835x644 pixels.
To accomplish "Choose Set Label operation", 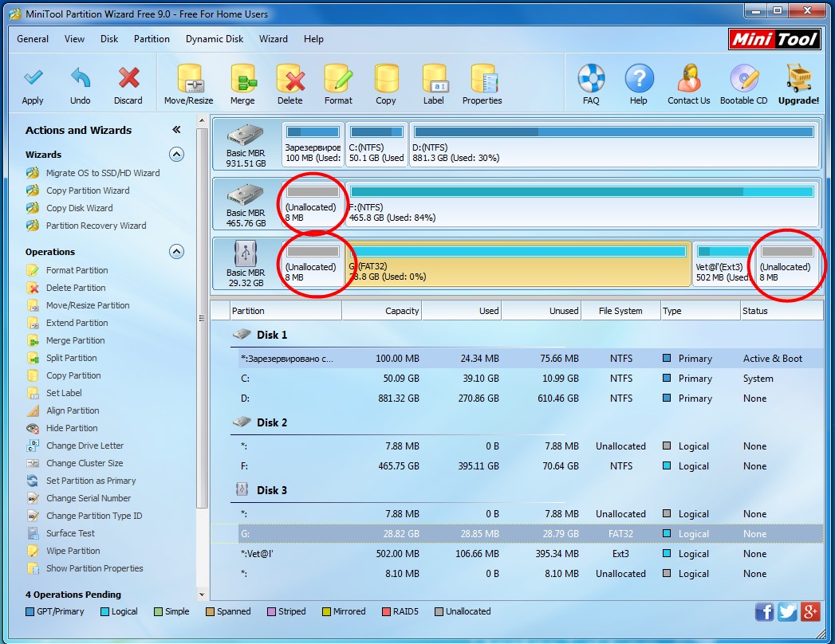I will (x=53, y=393).
